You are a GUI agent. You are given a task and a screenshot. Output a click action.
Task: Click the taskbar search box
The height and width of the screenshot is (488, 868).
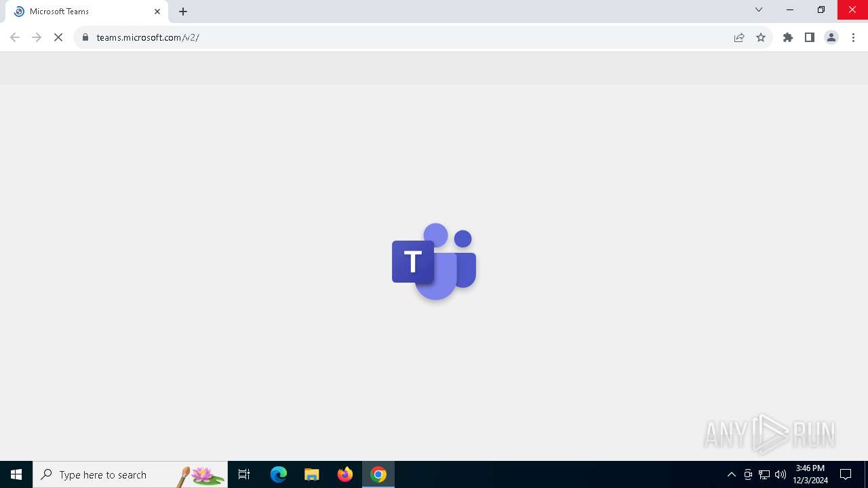(130, 474)
